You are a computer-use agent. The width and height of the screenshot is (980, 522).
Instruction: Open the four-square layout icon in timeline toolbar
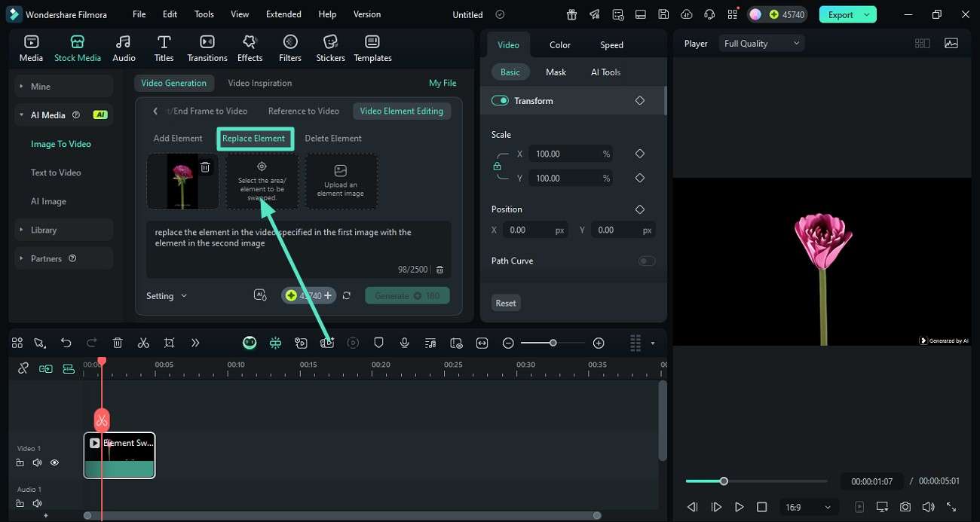(17, 343)
